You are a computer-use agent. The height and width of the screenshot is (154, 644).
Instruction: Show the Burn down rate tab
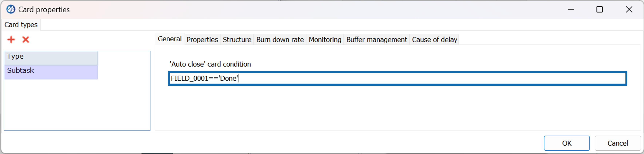280,39
